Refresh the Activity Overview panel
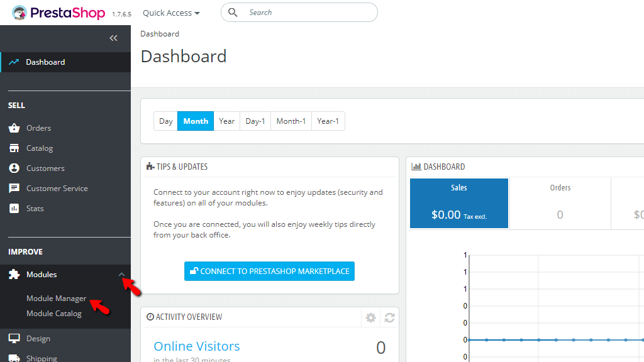This screenshot has height=362, width=644. click(389, 317)
